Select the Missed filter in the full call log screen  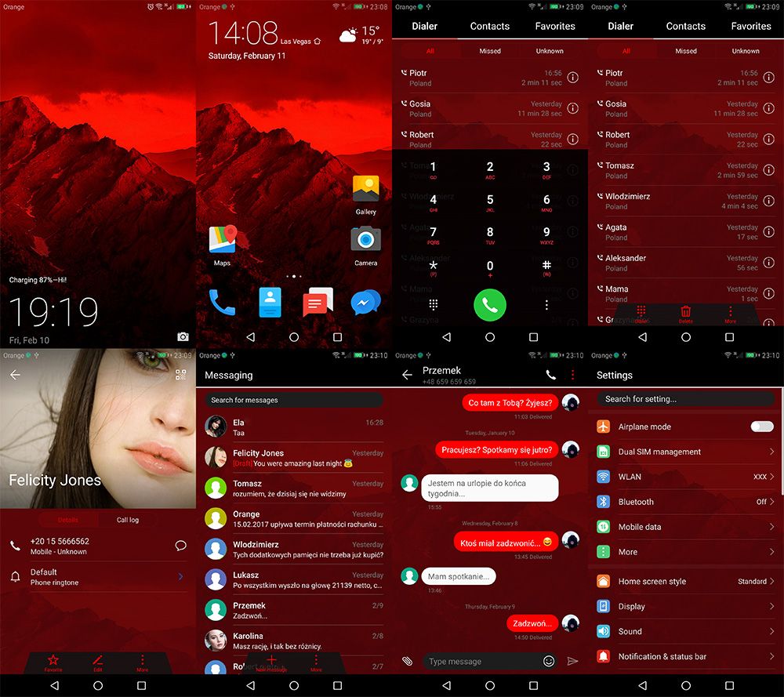pos(685,51)
